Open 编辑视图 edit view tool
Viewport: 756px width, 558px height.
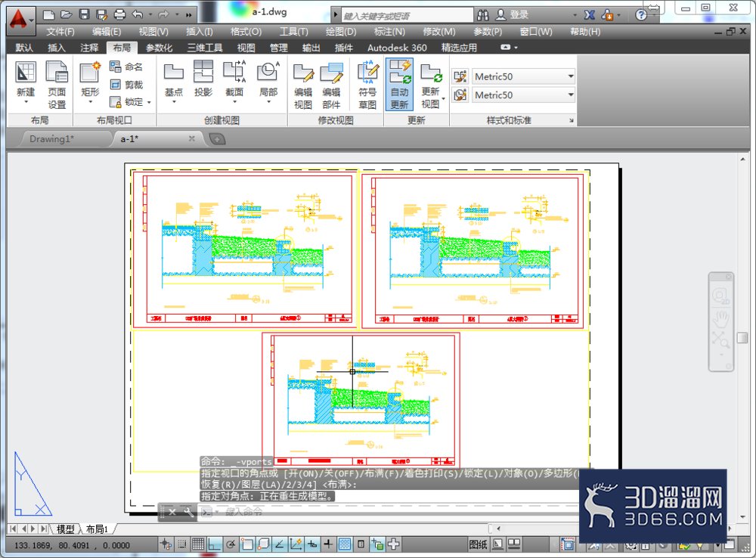click(303, 85)
